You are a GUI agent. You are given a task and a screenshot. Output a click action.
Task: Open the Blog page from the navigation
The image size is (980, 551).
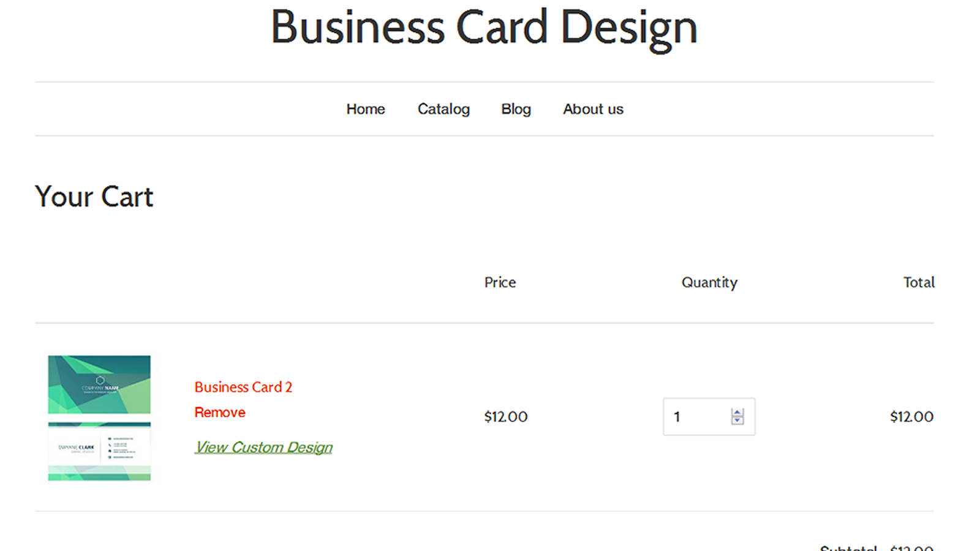click(x=516, y=108)
